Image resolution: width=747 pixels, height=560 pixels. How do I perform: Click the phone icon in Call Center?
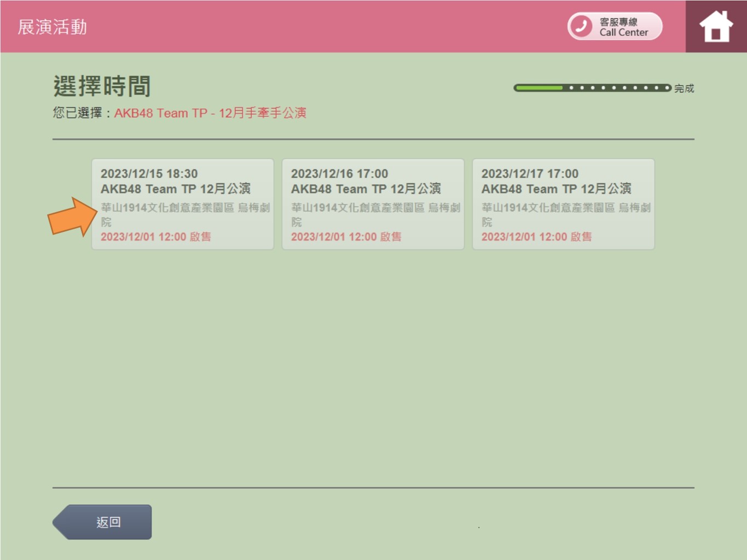[x=581, y=26]
